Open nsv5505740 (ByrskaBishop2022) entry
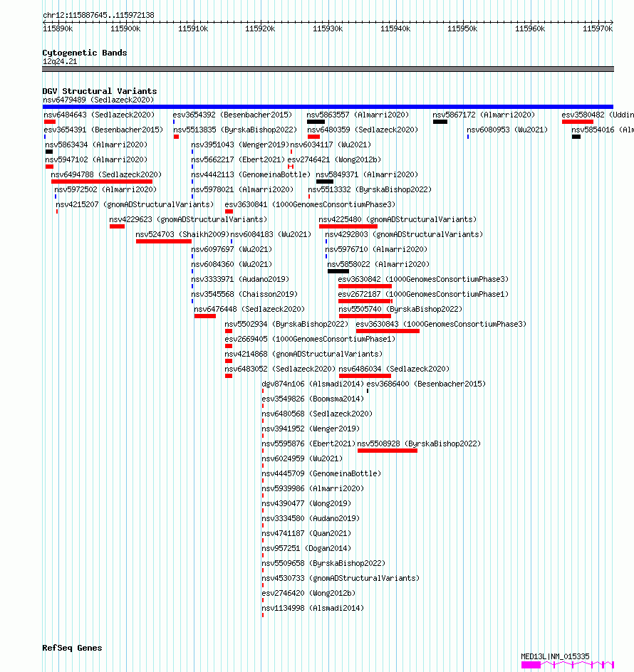The image size is (634, 672). (400, 310)
